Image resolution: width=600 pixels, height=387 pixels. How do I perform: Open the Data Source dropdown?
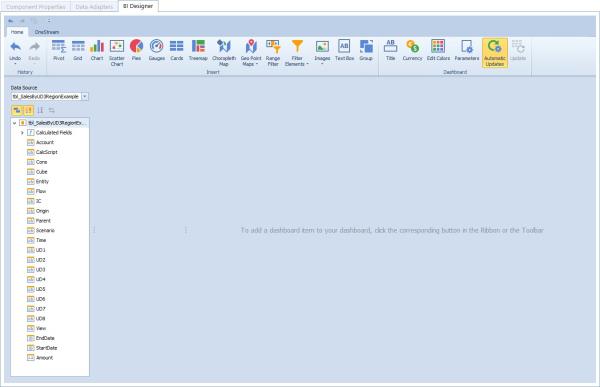(x=85, y=97)
